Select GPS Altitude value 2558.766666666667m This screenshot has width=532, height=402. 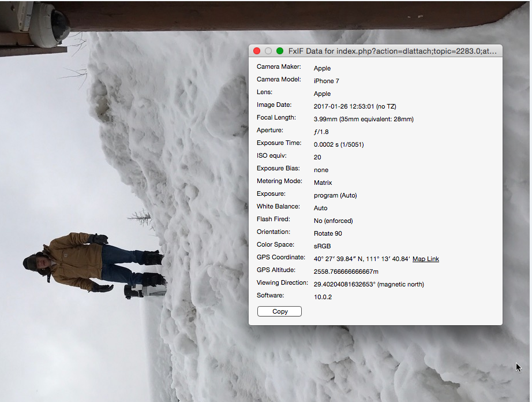point(346,271)
